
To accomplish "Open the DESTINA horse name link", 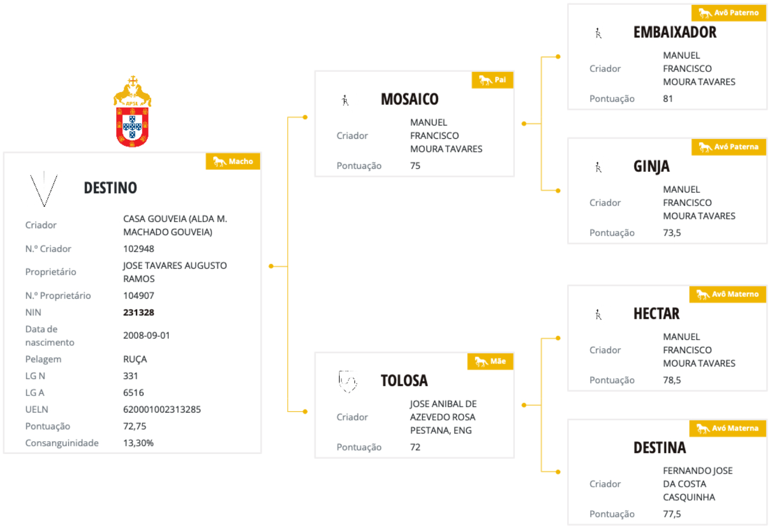I will (659, 448).
